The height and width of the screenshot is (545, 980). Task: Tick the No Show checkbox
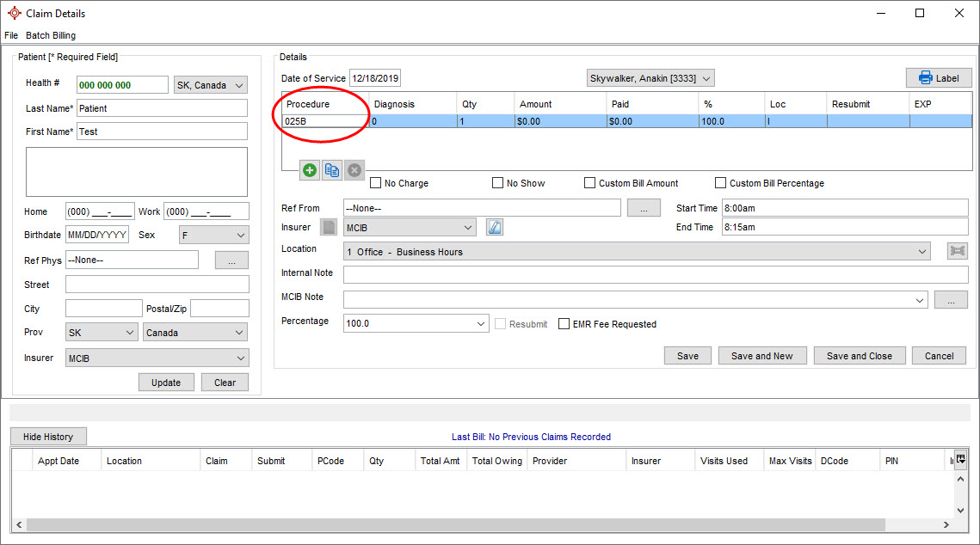pos(497,183)
